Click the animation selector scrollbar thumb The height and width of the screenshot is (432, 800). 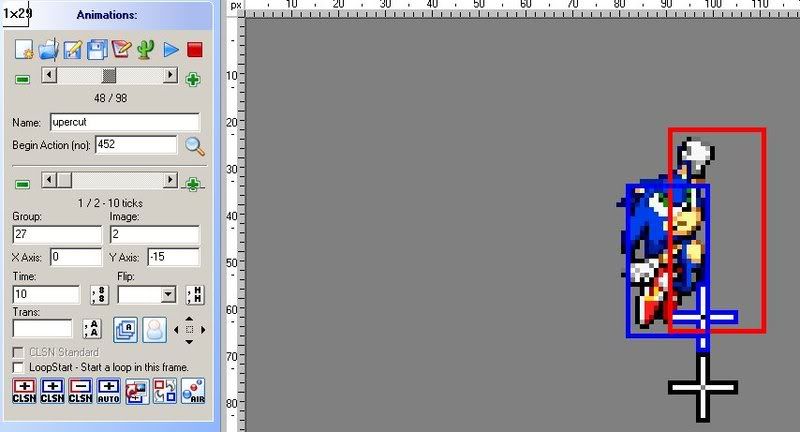109,75
